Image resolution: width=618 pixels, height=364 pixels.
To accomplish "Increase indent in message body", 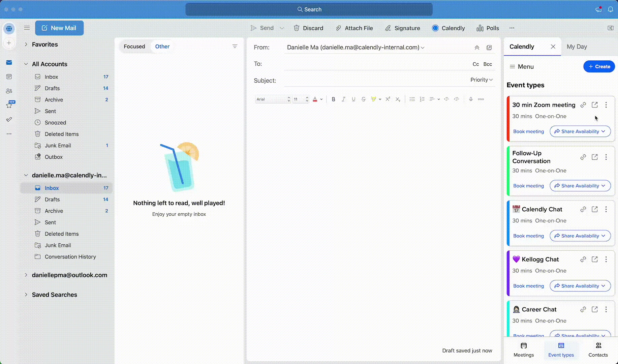I will click(457, 99).
